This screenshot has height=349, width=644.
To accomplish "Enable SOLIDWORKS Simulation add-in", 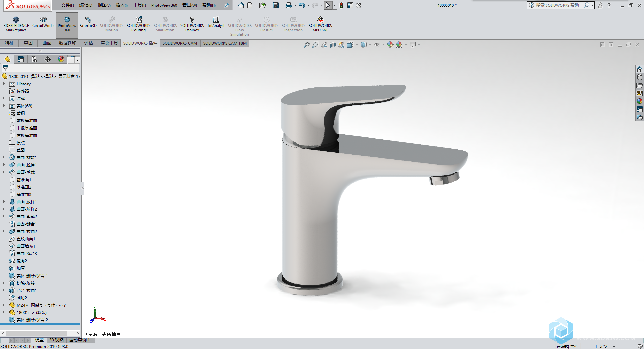I will (x=165, y=24).
